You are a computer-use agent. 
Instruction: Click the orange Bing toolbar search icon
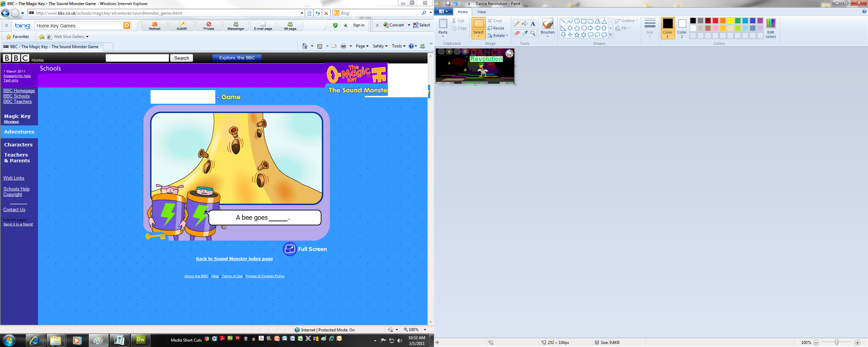click(126, 25)
